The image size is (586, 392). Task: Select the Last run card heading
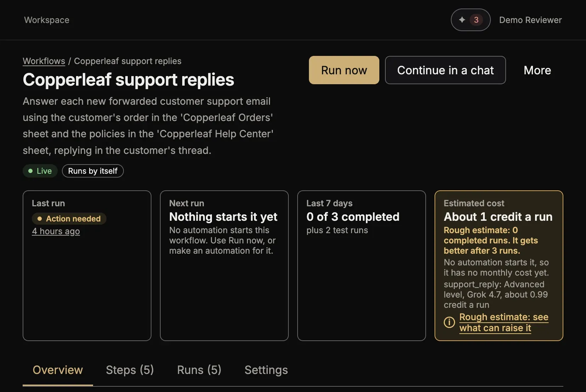[x=48, y=203]
